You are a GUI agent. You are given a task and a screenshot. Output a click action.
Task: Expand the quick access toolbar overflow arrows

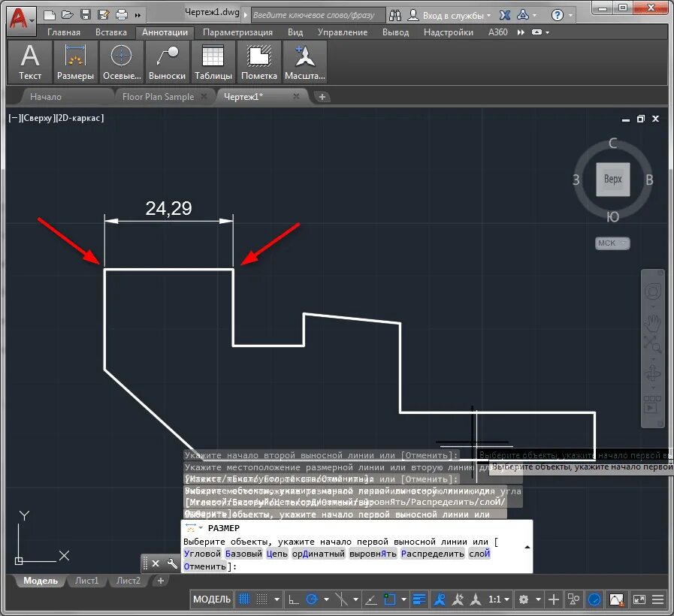(138, 16)
